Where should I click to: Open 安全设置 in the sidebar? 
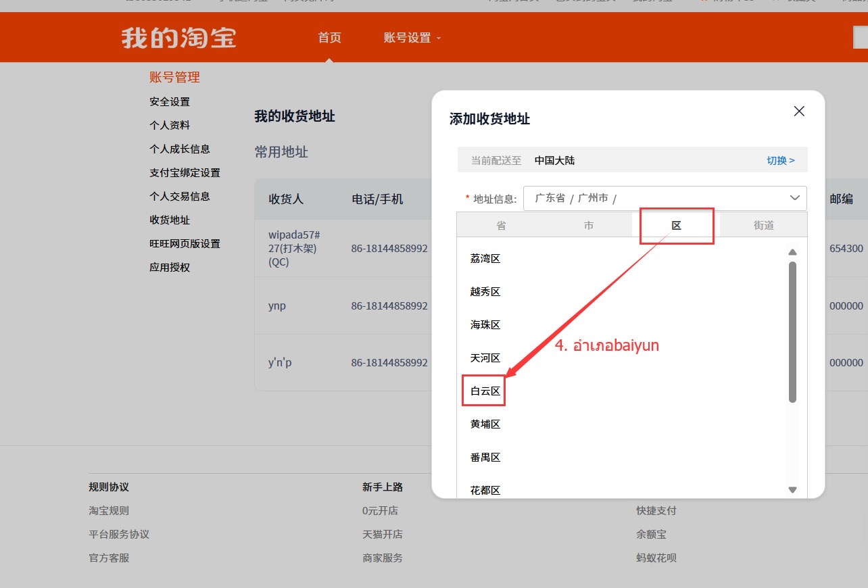[170, 101]
